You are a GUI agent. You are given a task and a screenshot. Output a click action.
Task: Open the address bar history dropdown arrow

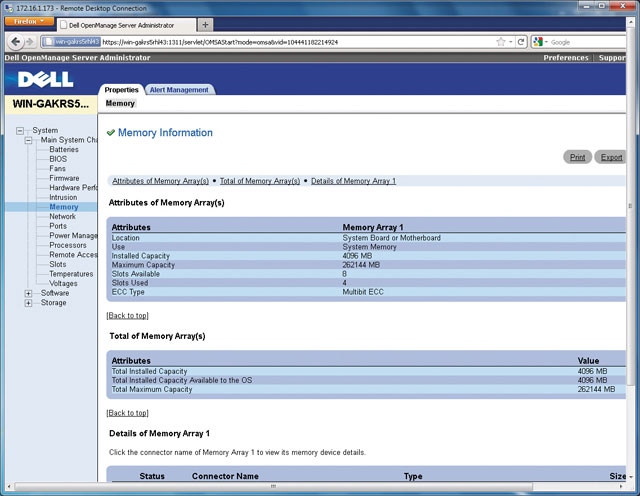[511, 42]
